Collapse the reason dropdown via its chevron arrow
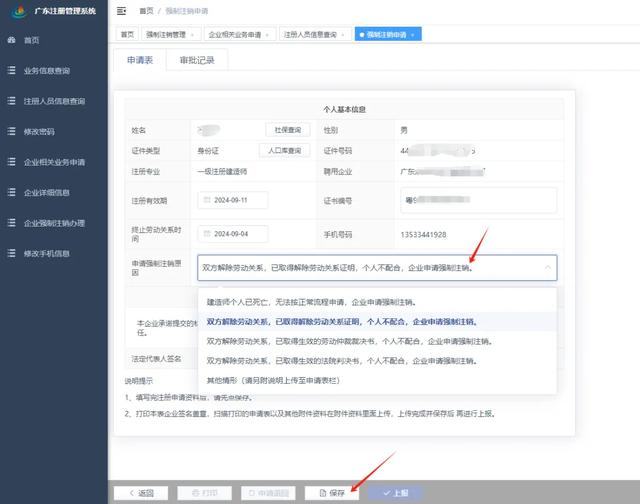 [548, 267]
